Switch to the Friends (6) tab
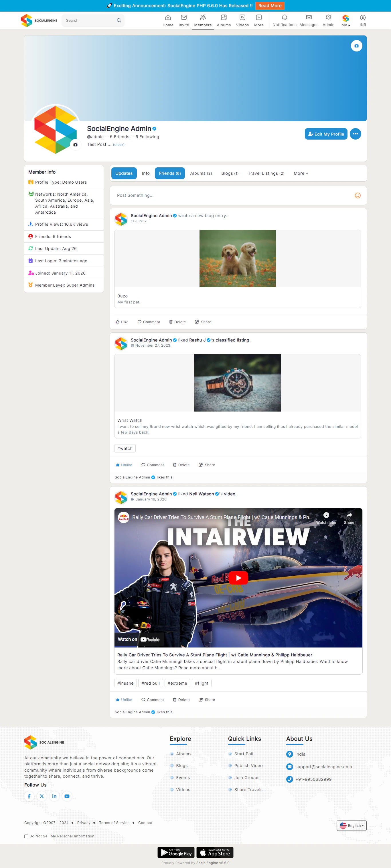Screen dimensions: 391x868 (x=170, y=174)
